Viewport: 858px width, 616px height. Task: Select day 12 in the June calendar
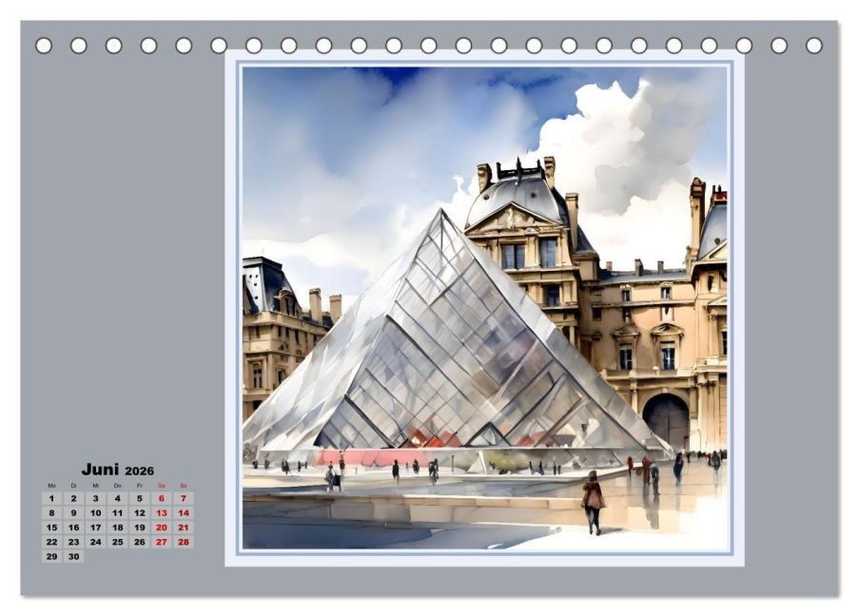click(x=140, y=513)
